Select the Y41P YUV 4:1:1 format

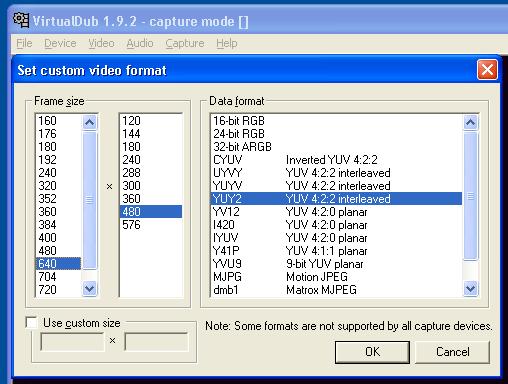click(337, 251)
